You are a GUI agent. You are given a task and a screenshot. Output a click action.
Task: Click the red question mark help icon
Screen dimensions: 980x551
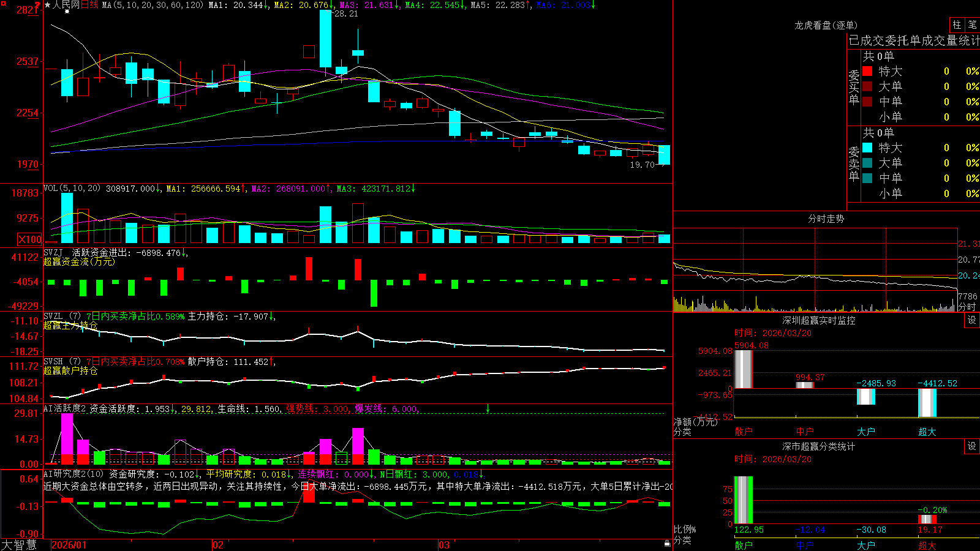[37, 5]
